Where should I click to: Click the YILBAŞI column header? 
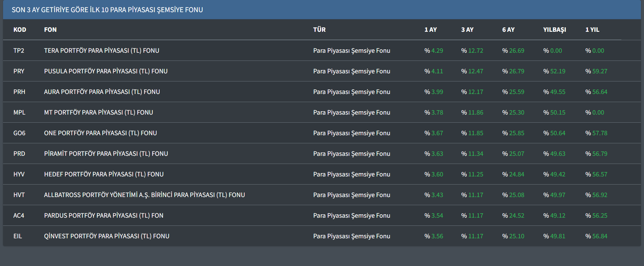pyautogui.click(x=554, y=30)
